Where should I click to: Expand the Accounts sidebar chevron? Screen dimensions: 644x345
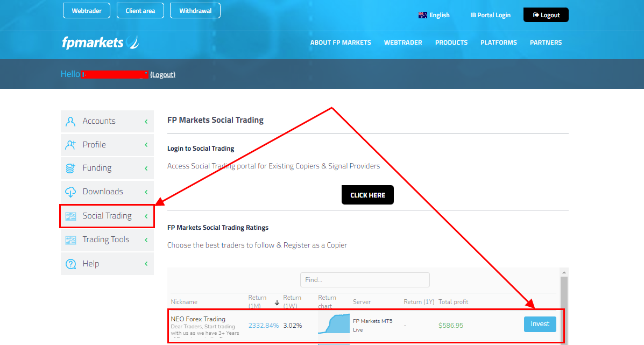pyautogui.click(x=146, y=122)
